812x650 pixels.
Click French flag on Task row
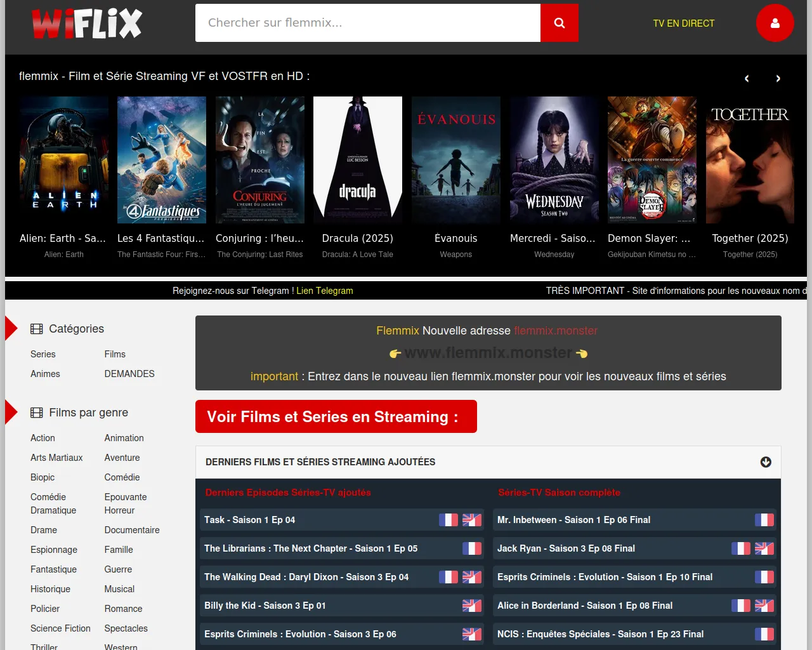click(x=449, y=520)
